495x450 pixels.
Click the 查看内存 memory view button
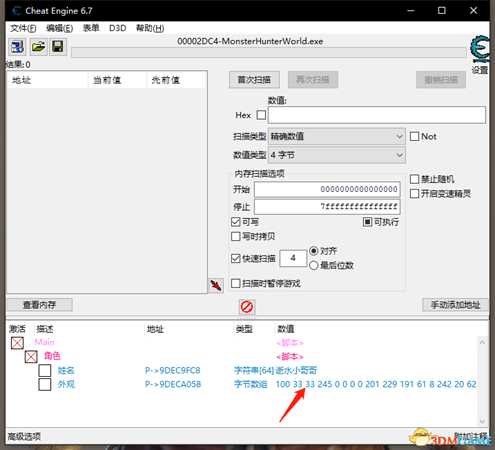click(40, 305)
